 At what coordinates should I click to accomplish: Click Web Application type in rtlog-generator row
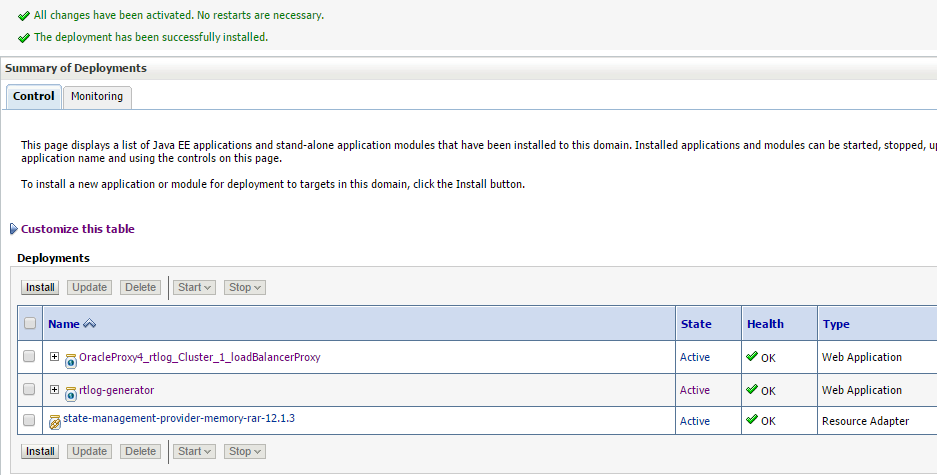tap(862, 390)
